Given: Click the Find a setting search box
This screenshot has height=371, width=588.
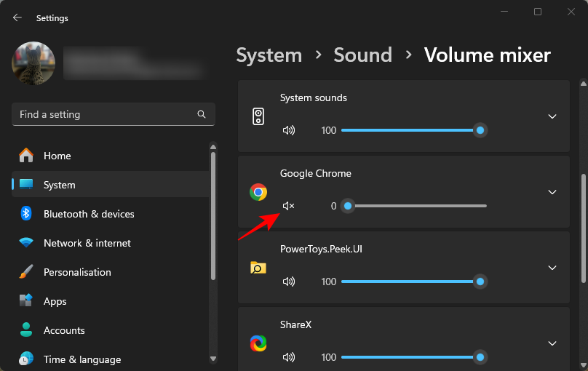Looking at the screenshot, I should (106, 114).
